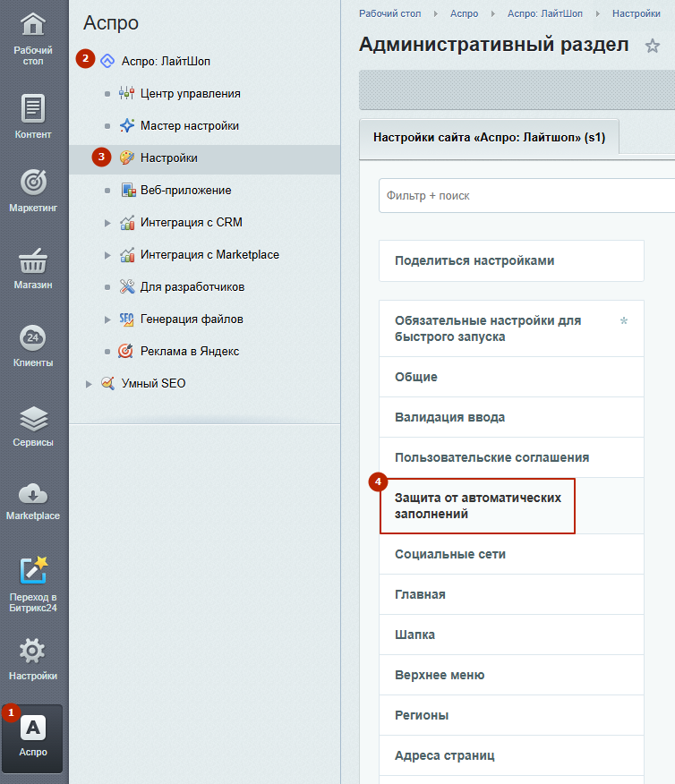Open the Шапка settings section
This screenshot has height=784, width=675.
tap(511, 635)
